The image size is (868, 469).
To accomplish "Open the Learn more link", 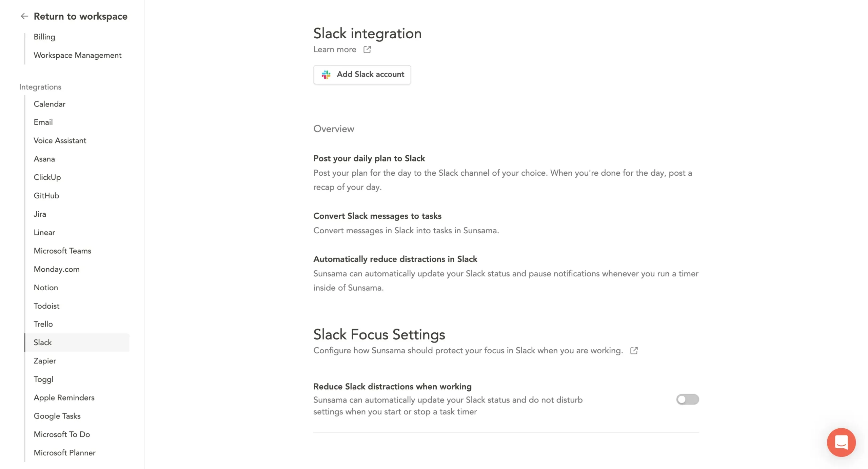I will coord(335,49).
